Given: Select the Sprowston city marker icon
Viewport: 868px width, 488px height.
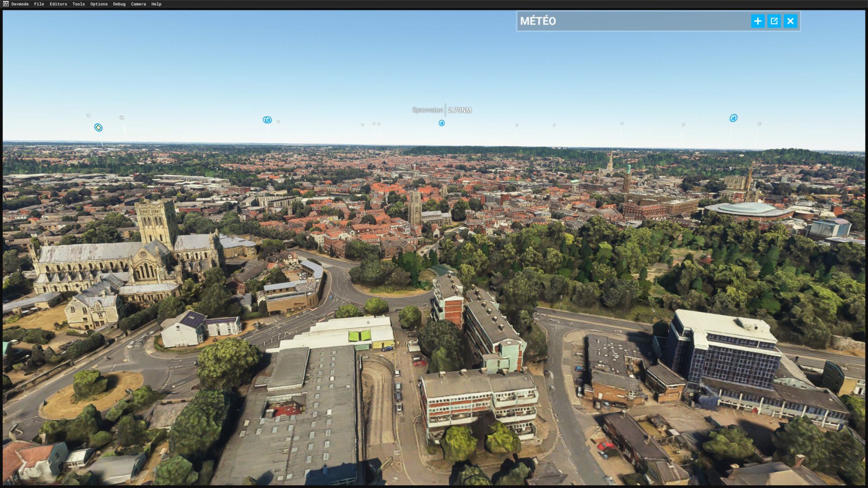Looking at the screenshot, I should (x=442, y=123).
